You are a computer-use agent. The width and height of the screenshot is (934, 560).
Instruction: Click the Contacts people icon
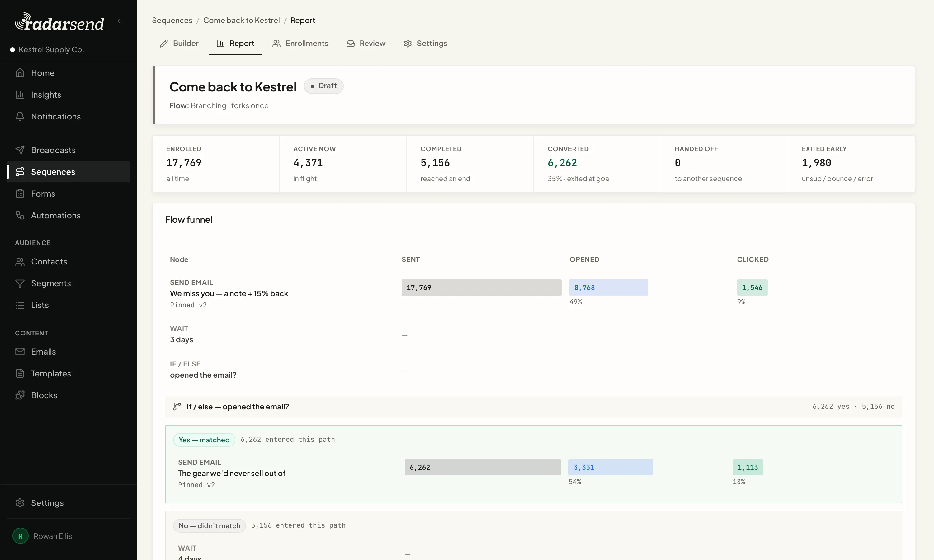coord(20,262)
